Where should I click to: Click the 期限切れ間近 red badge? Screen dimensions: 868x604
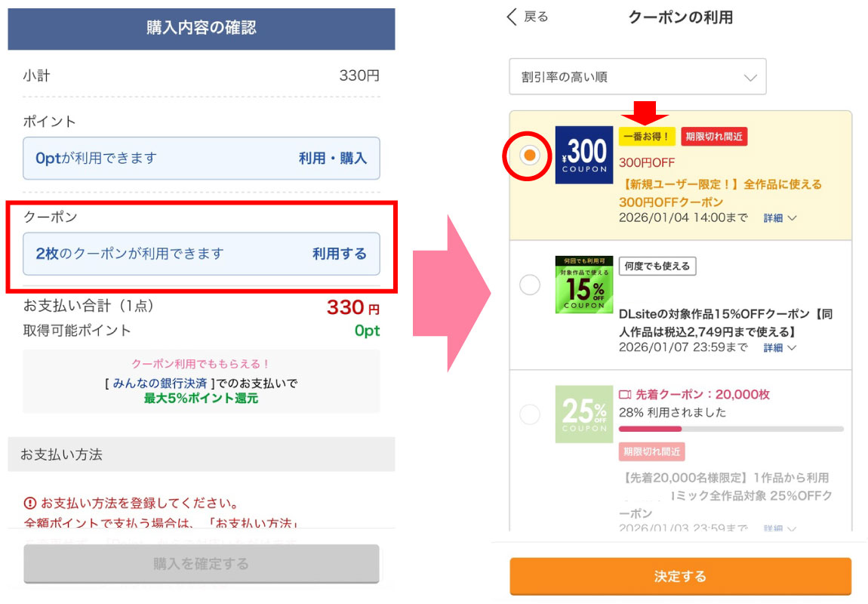pyautogui.click(x=713, y=137)
